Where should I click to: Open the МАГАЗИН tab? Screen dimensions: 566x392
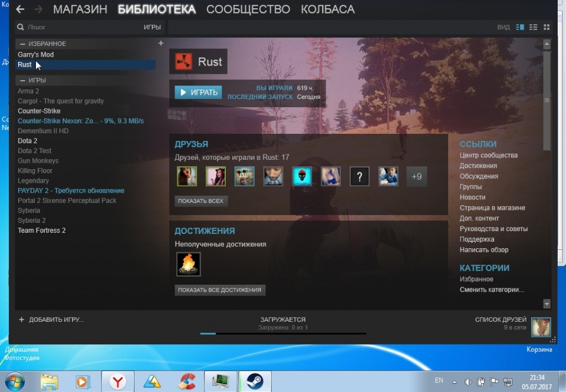click(80, 9)
